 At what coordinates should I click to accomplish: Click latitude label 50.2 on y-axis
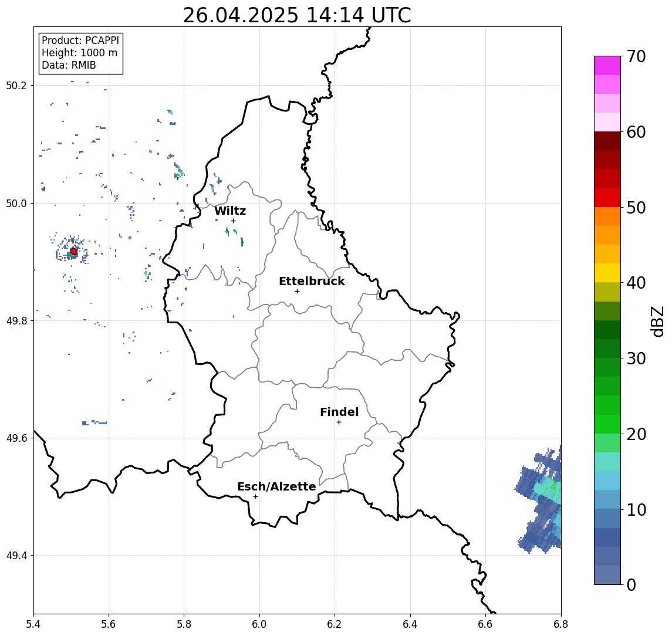[x=16, y=85]
